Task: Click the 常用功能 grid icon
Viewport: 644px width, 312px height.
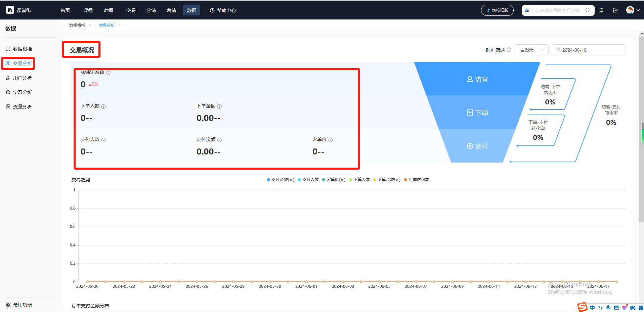Action: click(x=8, y=305)
